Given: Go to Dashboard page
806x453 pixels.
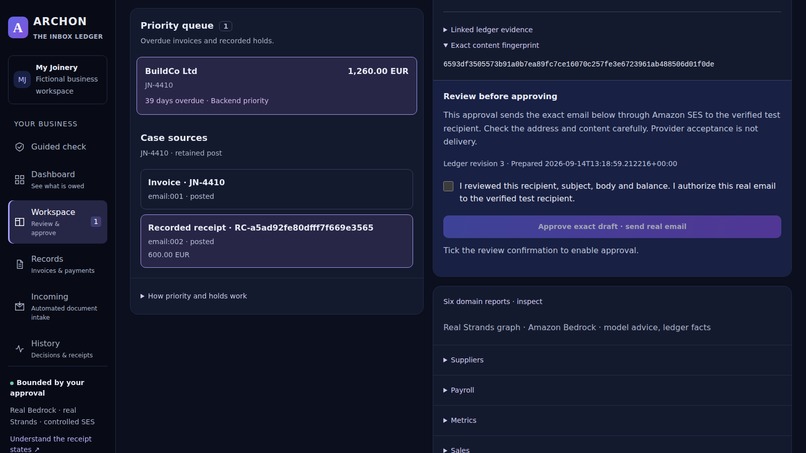Looking at the screenshot, I should click(x=58, y=179).
